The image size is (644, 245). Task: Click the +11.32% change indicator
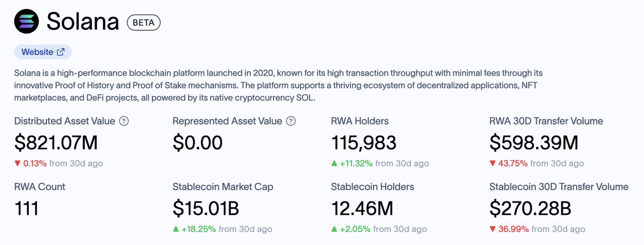[x=353, y=163]
